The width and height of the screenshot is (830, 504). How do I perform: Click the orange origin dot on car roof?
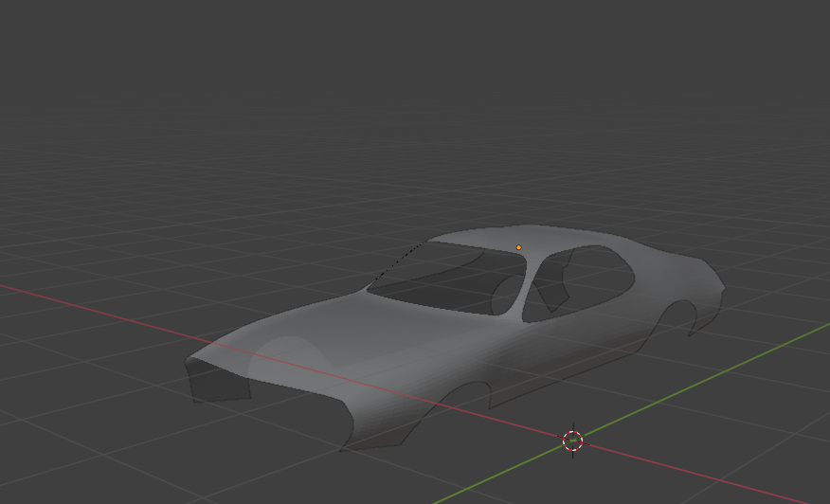point(519,247)
